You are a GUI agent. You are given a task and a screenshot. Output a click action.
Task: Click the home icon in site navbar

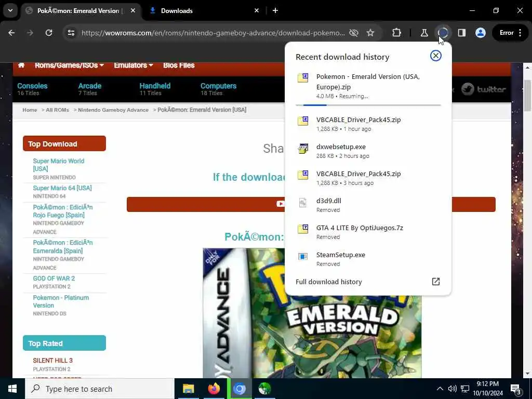(21, 65)
